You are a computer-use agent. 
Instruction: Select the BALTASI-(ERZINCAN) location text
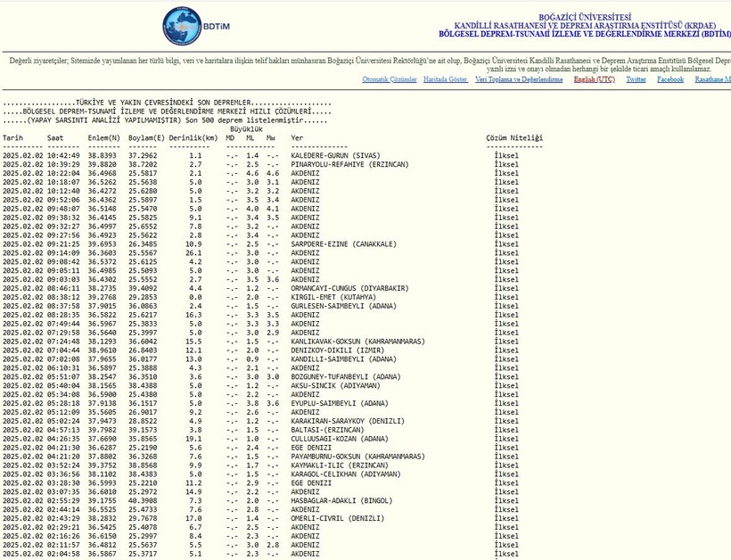[x=327, y=431]
